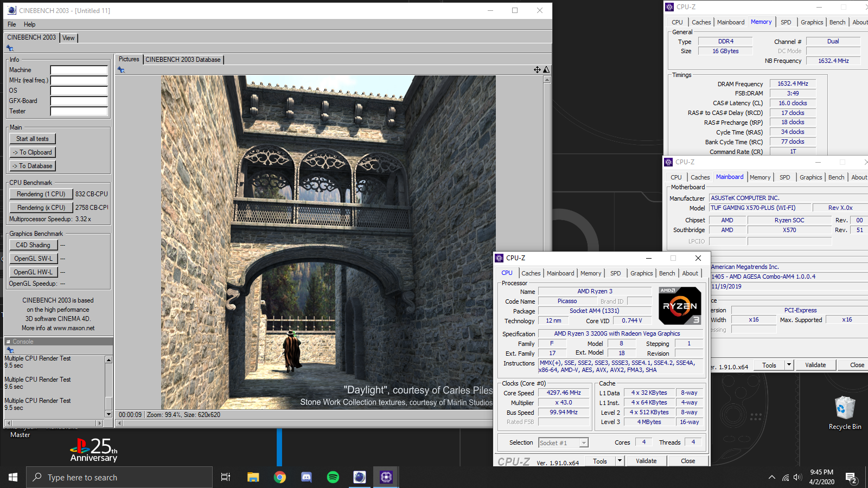
Task: Open Tools dropdown arrow in front CPU-Z
Action: pyautogui.click(x=620, y=461)
